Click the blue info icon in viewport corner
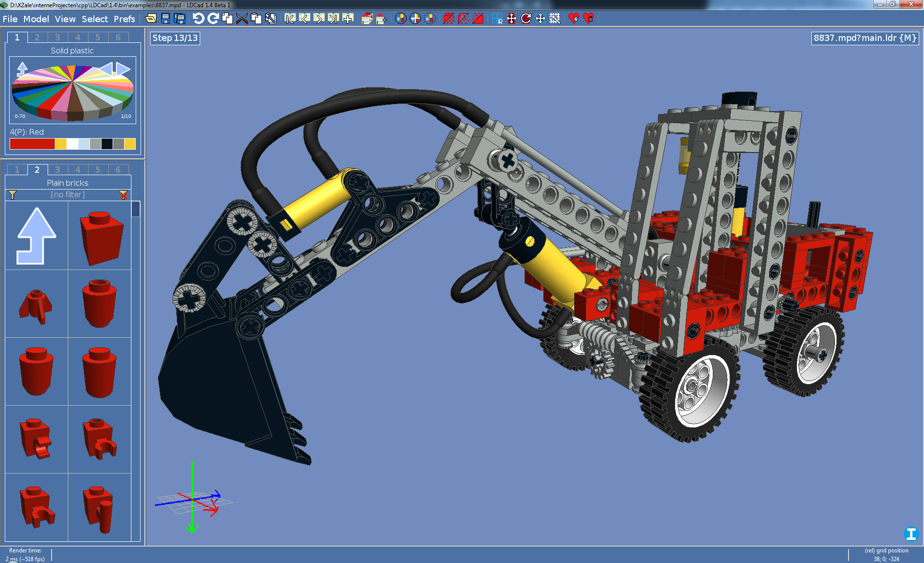Viewport: 924px width, 563px height. coord(911,534)
